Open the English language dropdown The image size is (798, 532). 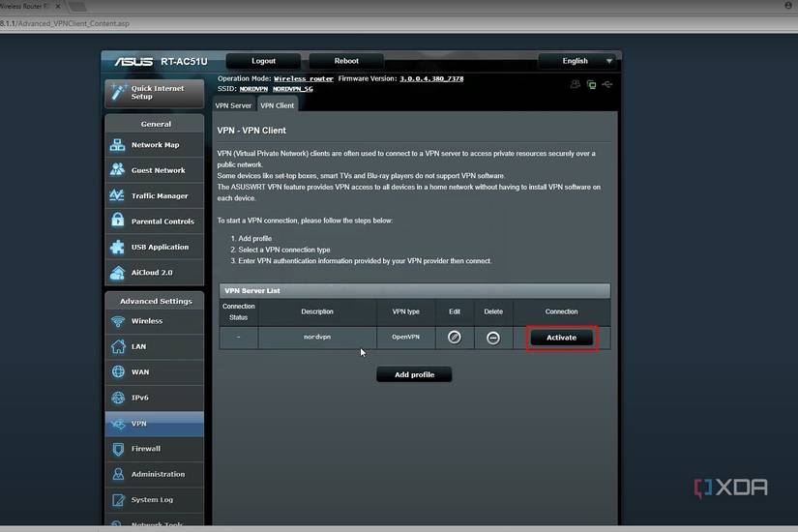579,61
